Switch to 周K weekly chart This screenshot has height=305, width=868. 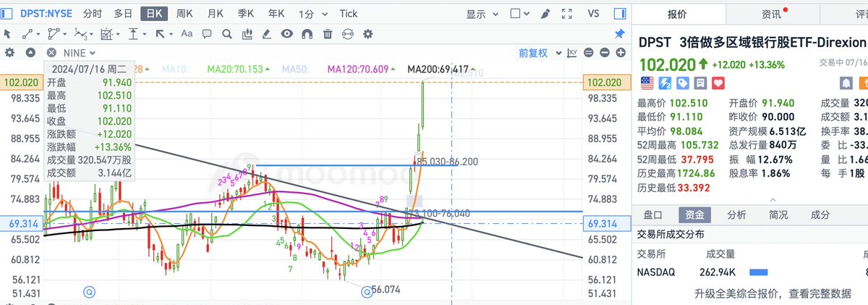[x=184, y=13]
